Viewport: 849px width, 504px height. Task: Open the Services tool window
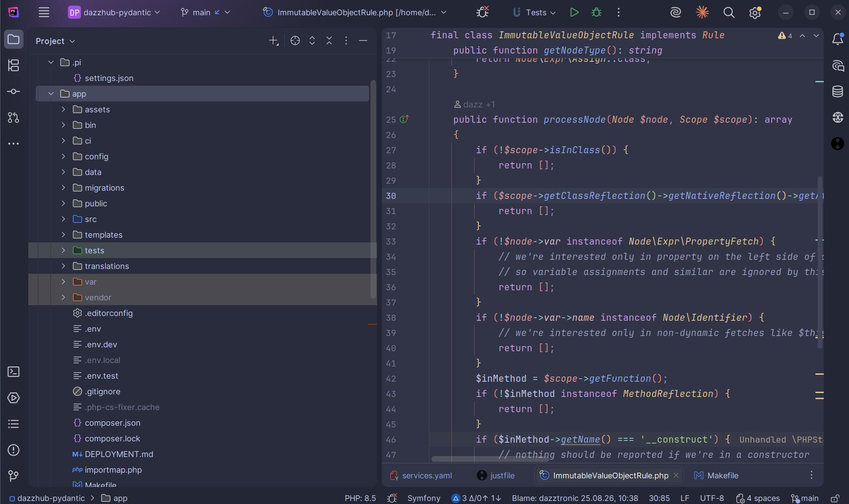pos(13,398)
